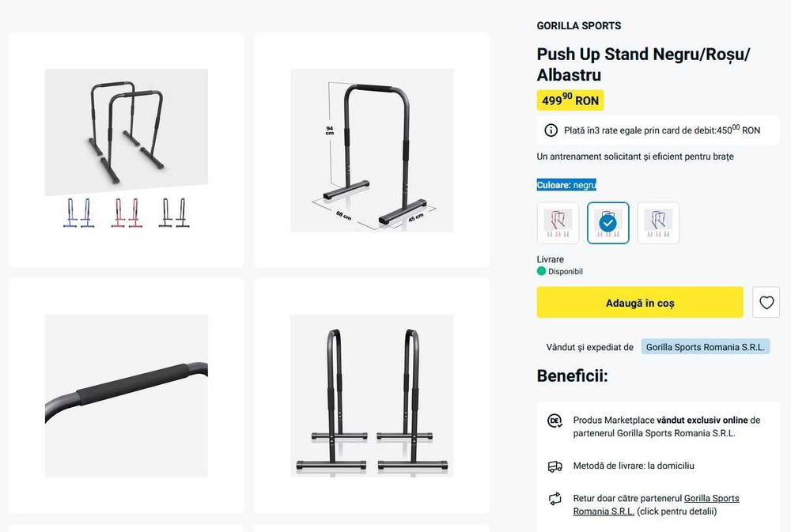Click the Marketplace DE badge icon
Image resolution: width=791 pixels, height=532 pixels.
click(555, 421)
